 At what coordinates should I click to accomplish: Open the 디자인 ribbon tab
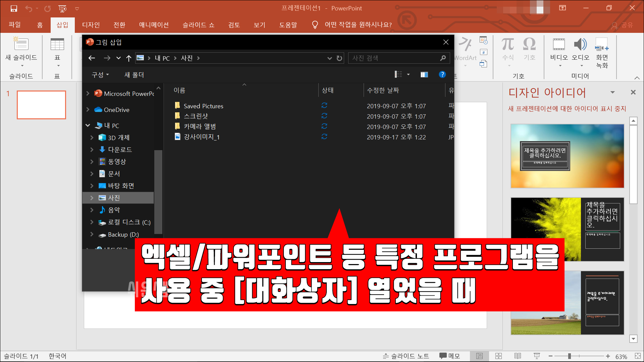tap(91, 25)
